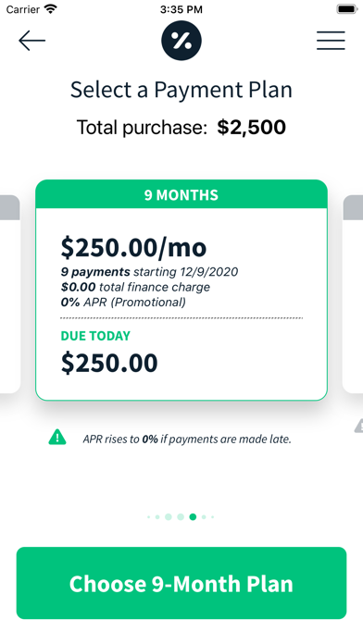Tap the DUE TODAY label
363x644 pixels.
95,336
